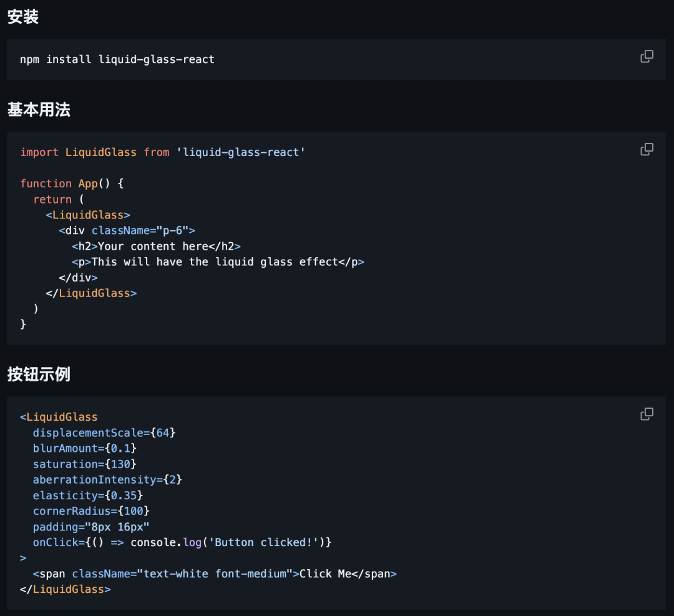
Task: Click the closing </div> line
Action: [x=78, y=278]
